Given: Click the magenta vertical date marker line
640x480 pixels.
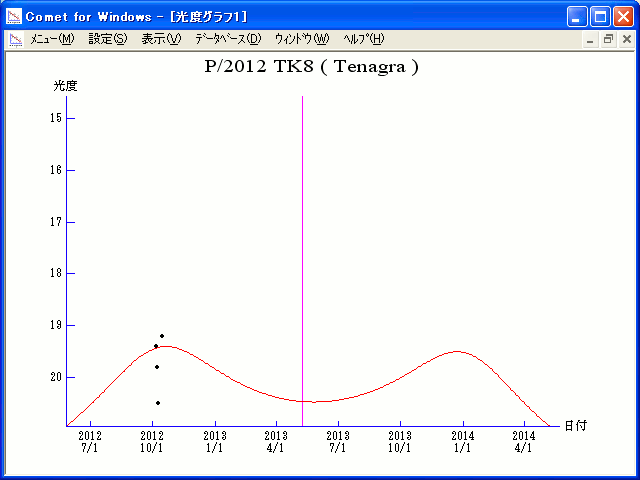Looking at the screenshot, I should click(302, 261).
